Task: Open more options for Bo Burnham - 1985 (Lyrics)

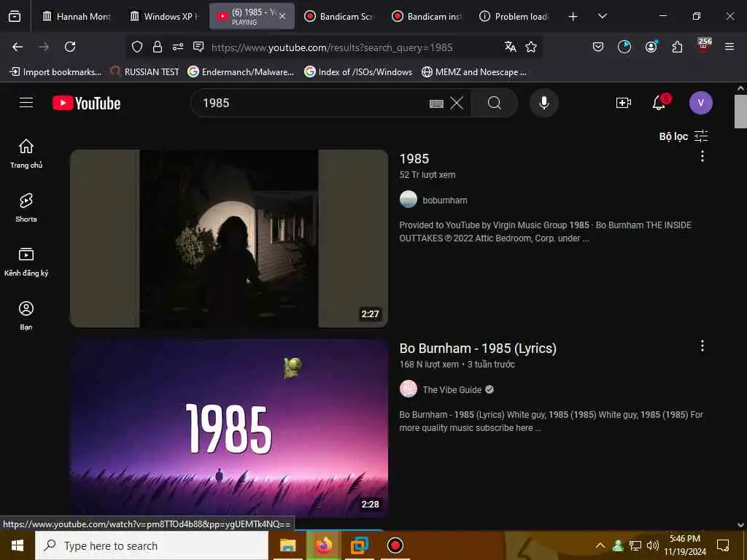Action: tap(703, 346)
